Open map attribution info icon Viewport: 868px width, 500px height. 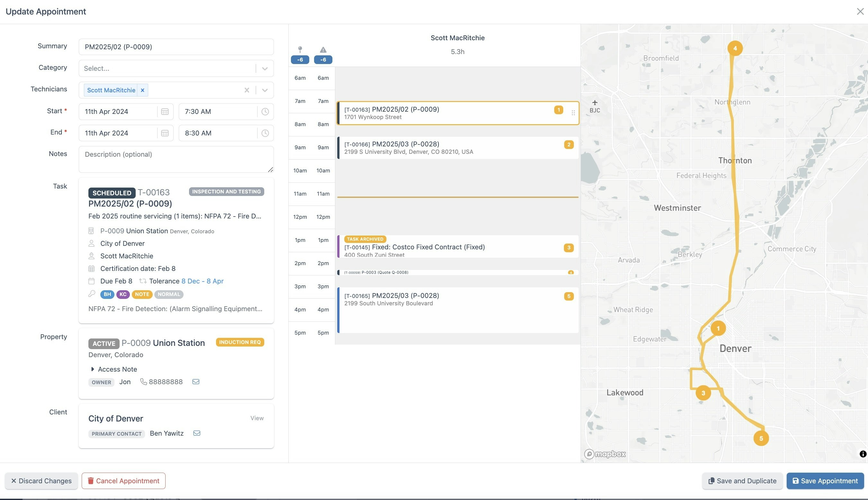(863, 454)
